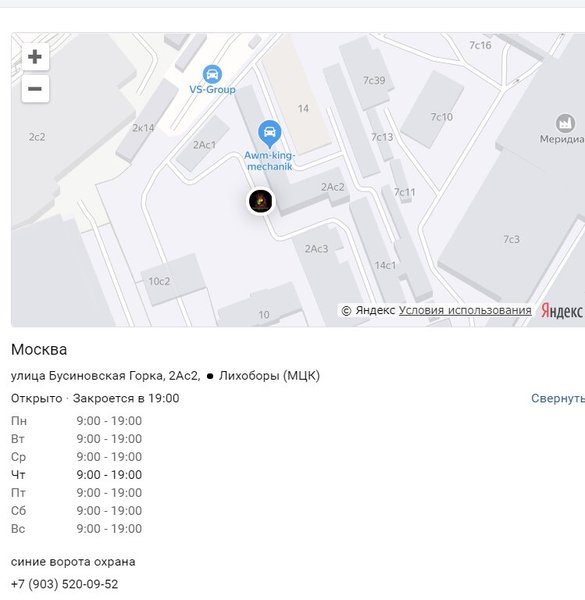Screen dimensions: 585x600
Task: Select building 14 on the map
Action: click(303, 109)
